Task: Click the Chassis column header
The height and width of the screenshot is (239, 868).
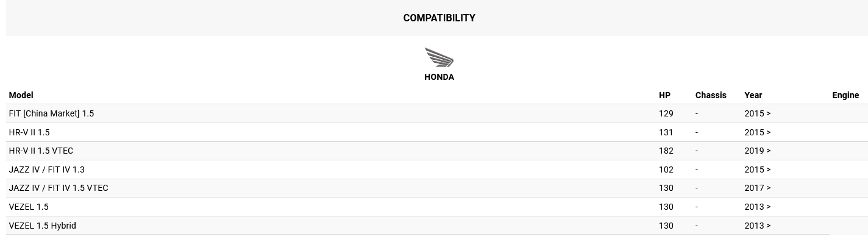Action: tap(711, 95)
